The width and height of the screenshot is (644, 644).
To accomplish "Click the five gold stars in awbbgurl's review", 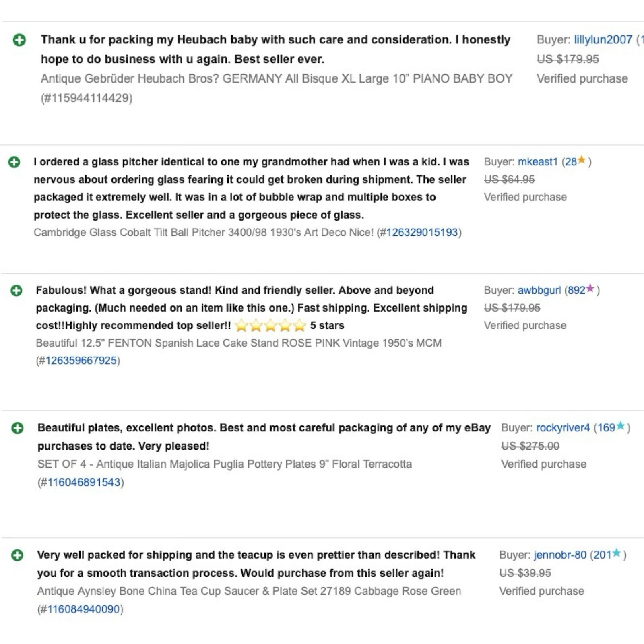I will (x=270, y=325).
